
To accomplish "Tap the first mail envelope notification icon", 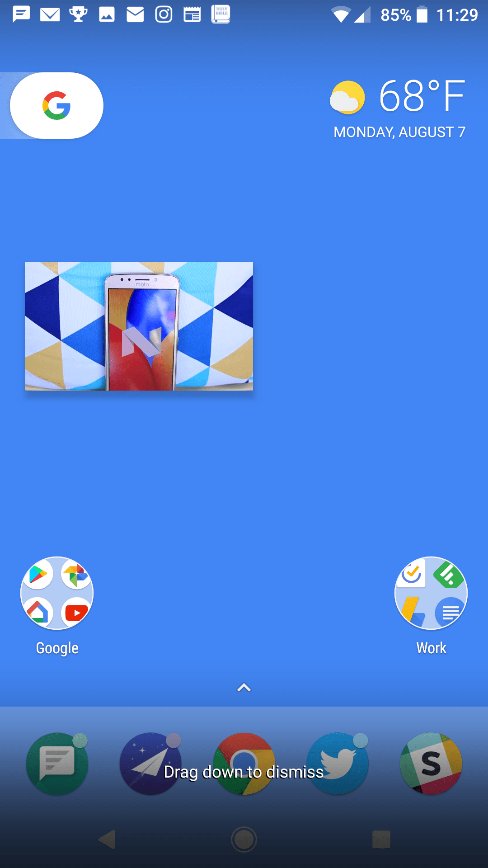I will 50,15.
